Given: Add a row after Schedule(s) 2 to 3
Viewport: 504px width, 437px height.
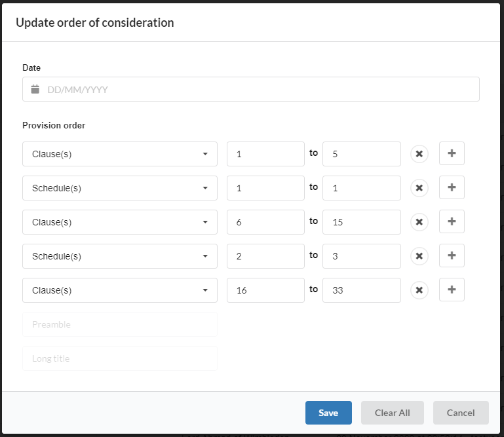Looking at the screenshot, I should click(x=452, y=256).
